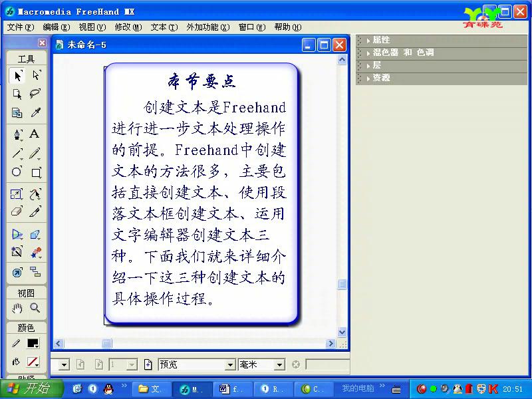This screenshot has height=399, width=532.
Task: Open the QQ penguin quick launch icon
Action: (108, 389)
